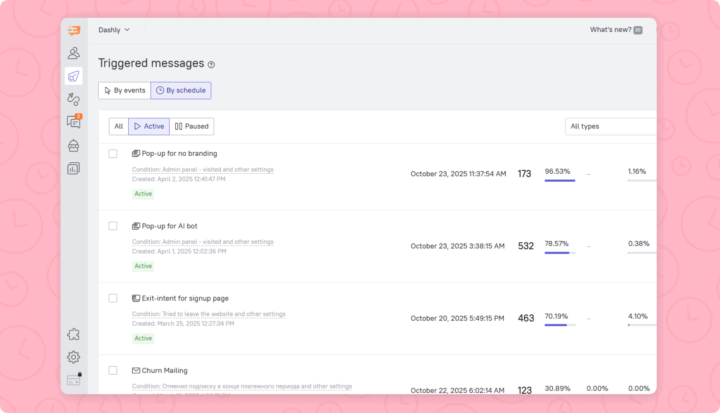Open the Leads (people) section in sidebar
This screenshot has width=720, height=413.
(74, 53)
